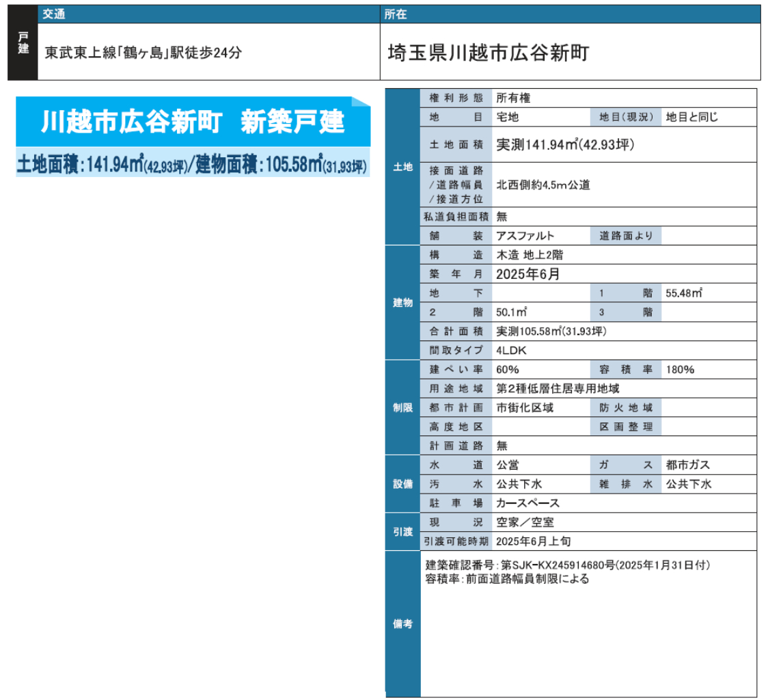This screenshot has height=700, width=768.
Task: Click the address 埼玉県川越市広谷新町
Action: [x=489, y=53]
